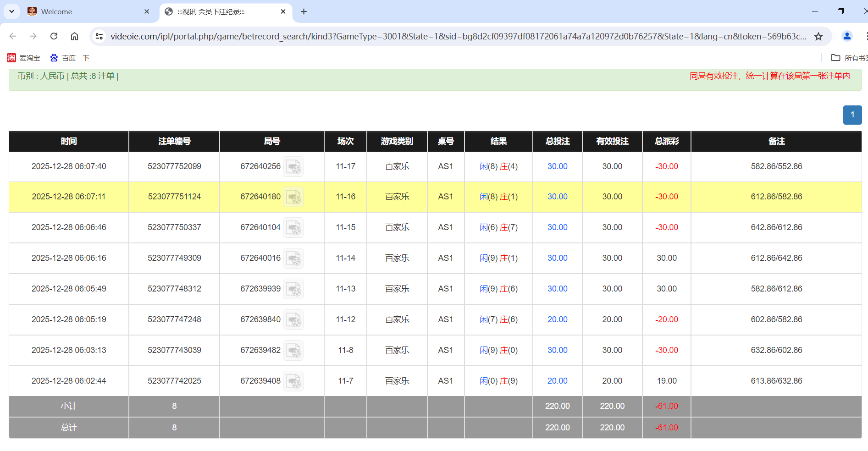
Task: Open video replay for round 672640256
Action: coord(293,167)
